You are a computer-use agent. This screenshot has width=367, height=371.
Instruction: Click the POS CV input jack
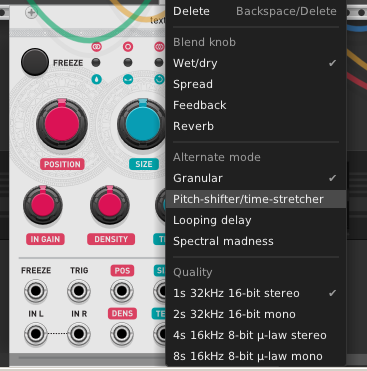(122, 291)
